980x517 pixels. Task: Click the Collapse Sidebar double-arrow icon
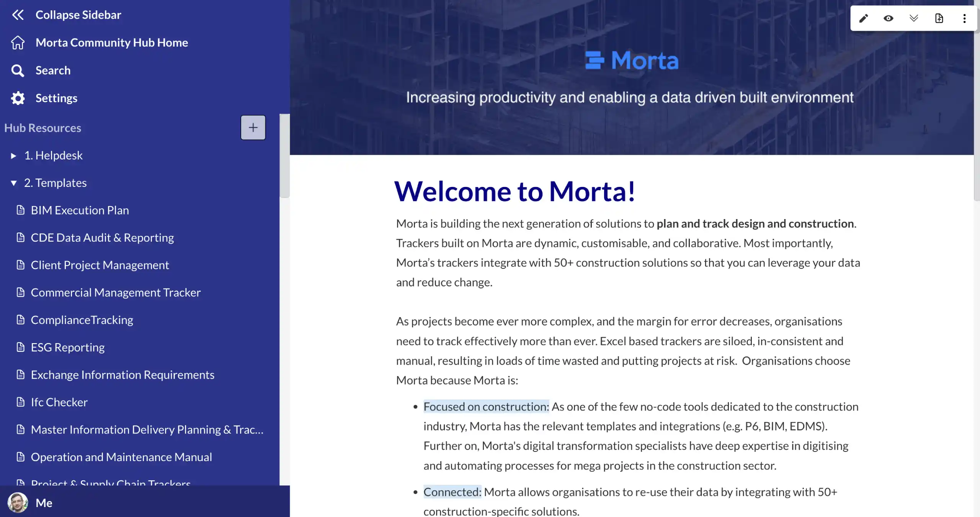coord(18,15)
